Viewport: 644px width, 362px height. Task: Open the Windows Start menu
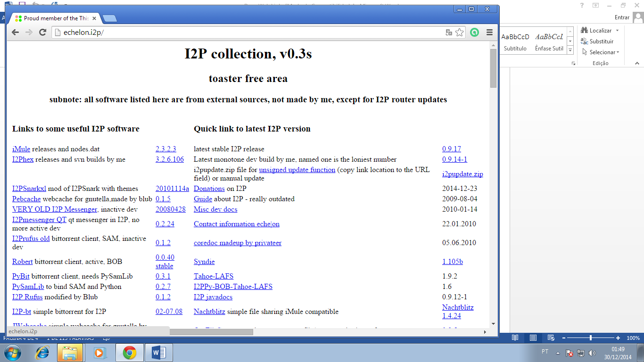[13, 352]
